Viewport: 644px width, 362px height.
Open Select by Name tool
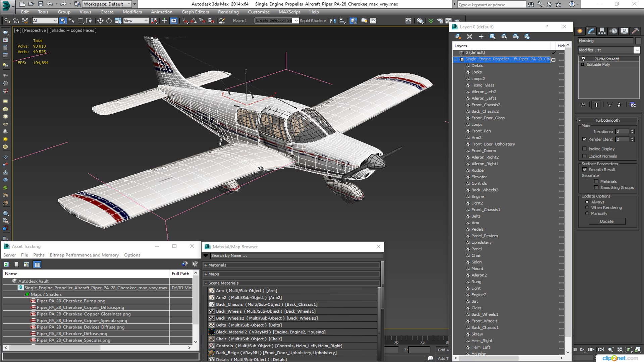(71, 21)
